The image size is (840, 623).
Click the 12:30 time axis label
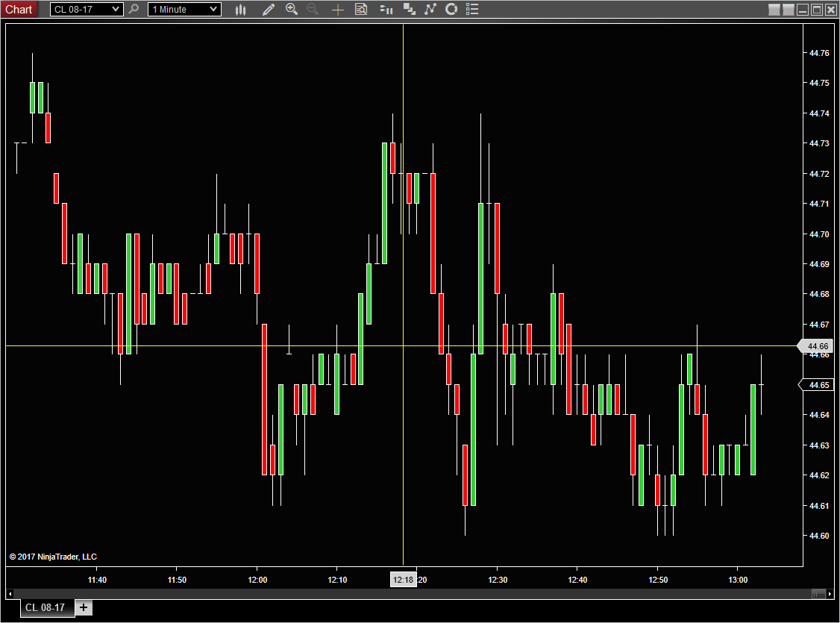click(x=498, y=580)
